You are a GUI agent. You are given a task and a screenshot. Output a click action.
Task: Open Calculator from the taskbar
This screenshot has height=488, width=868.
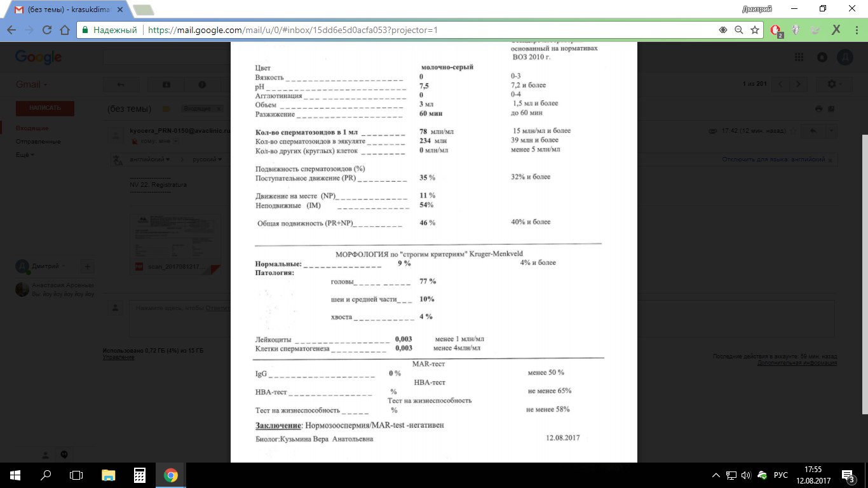(140, 475)
